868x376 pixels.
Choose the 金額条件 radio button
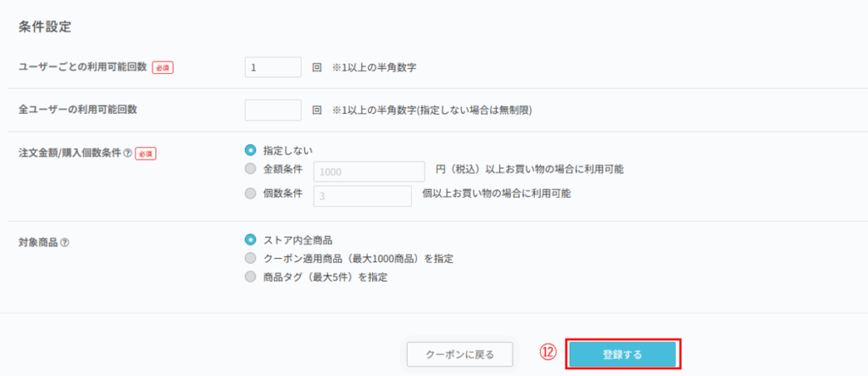coord(250,170)
